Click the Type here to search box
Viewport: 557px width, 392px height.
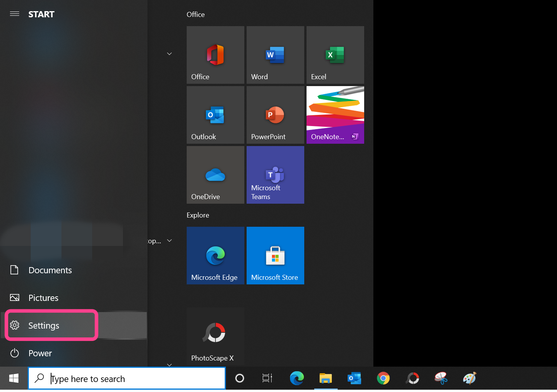click(x=131, y=379)
